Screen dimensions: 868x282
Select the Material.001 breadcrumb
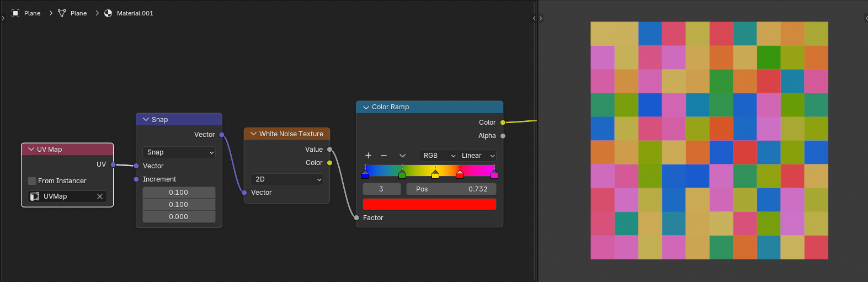point(135,13)
